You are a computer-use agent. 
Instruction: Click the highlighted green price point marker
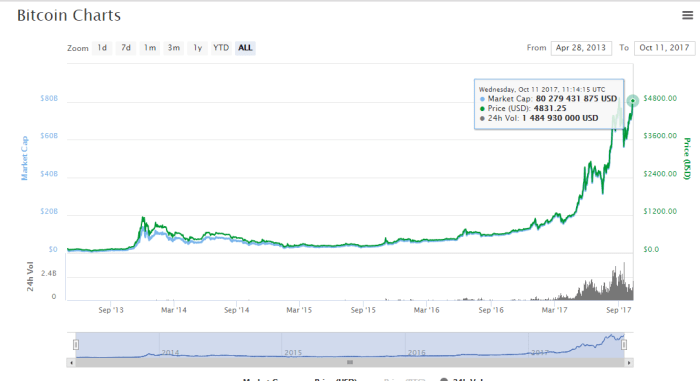point(632,101)
